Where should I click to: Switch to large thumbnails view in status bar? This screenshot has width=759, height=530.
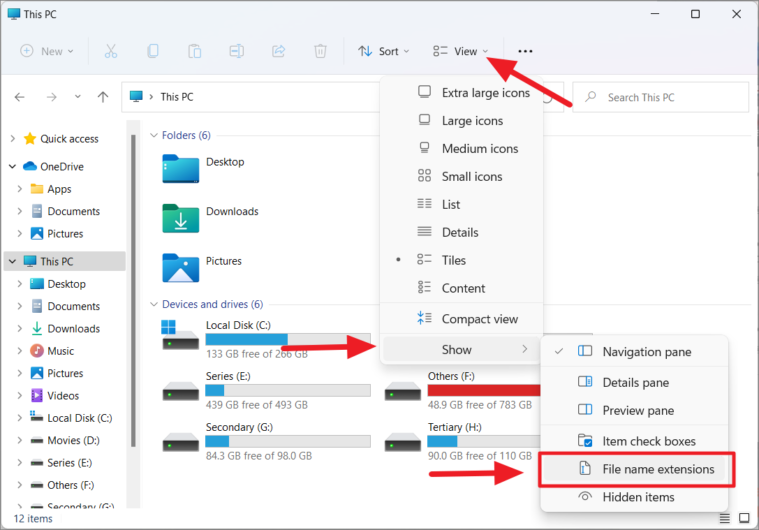[744, 518]
